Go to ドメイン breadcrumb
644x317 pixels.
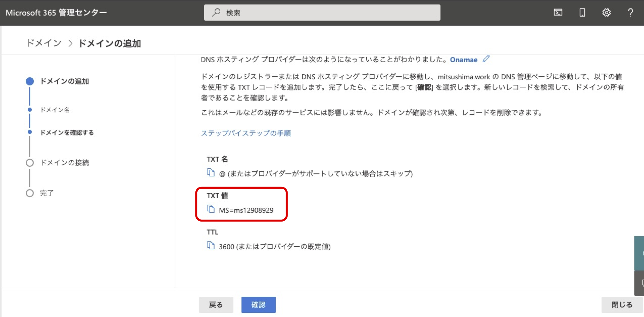click(x=44, y=43)
